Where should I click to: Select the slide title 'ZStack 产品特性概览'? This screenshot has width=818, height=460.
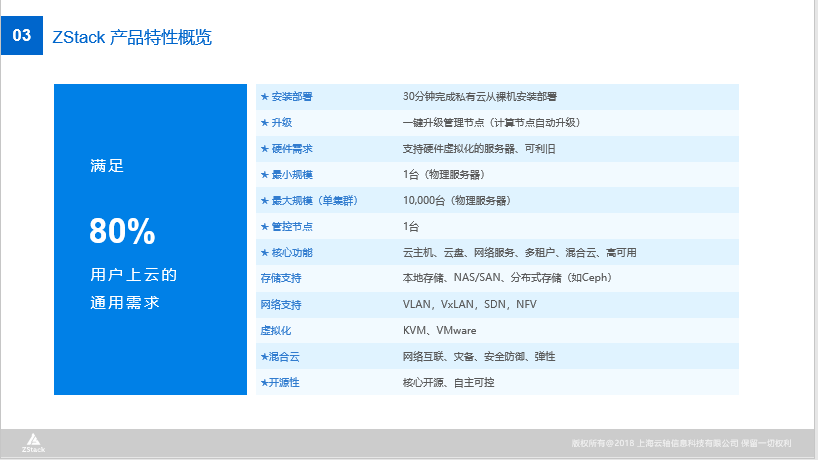pos(132,37)
